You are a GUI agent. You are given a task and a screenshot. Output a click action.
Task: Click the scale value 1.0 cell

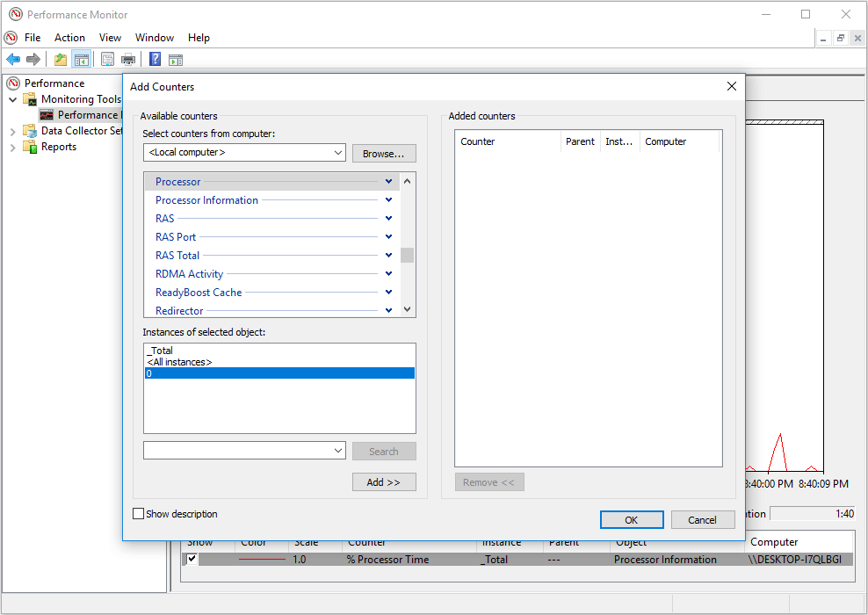click(x=300, y=560)
